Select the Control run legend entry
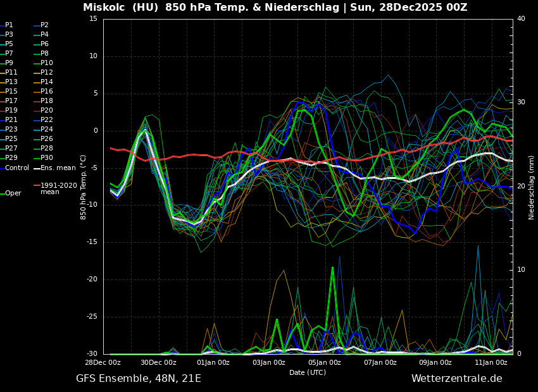Viewport: 538px width, 392px height. [x=16, y=168]
